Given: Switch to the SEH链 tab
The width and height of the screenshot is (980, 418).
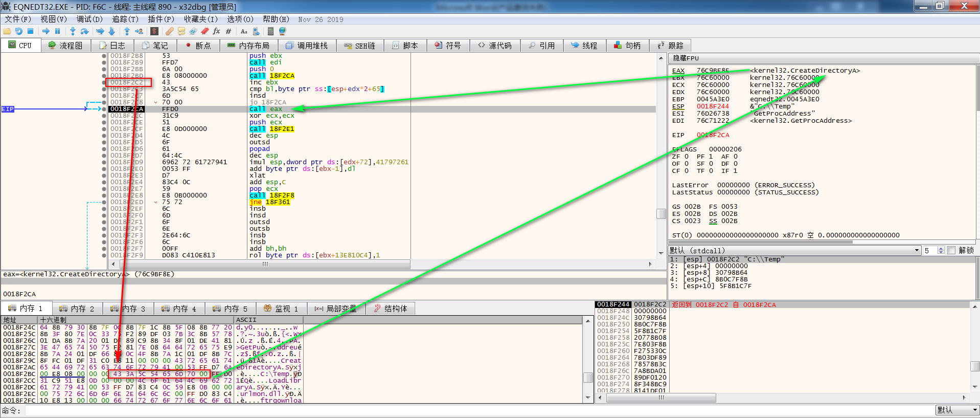Looking at the screenshot, I should point(360,46).
